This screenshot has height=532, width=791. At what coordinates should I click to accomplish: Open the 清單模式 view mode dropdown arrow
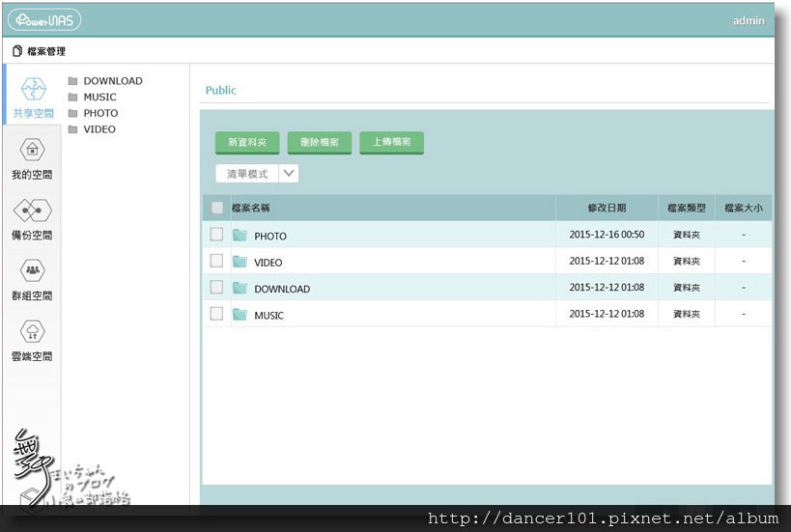(289, 174)
